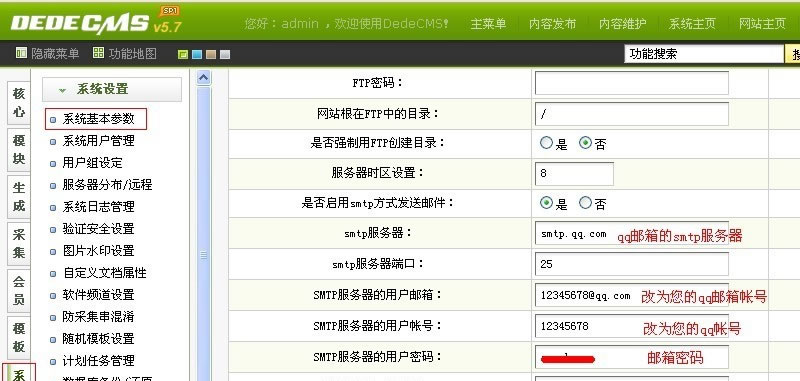Screen dimensions: 800x381
Task: Select the blue skin color swatch
Action: pos(197,55)
